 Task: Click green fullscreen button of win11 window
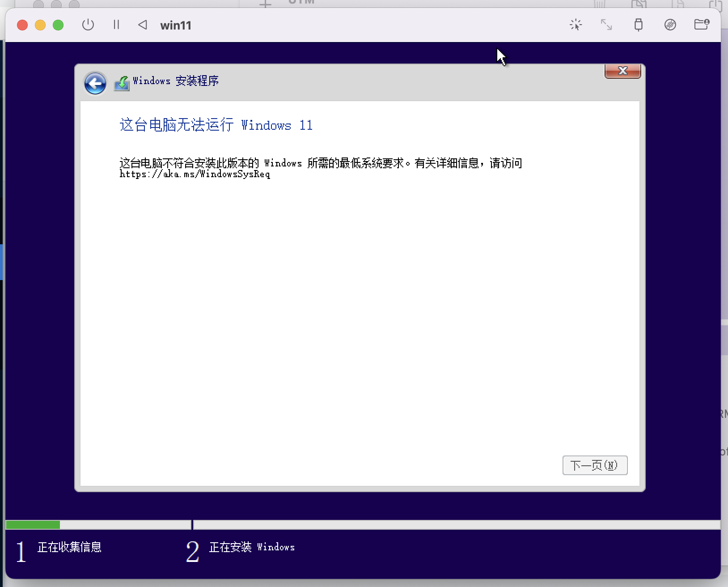coord(58,25)
